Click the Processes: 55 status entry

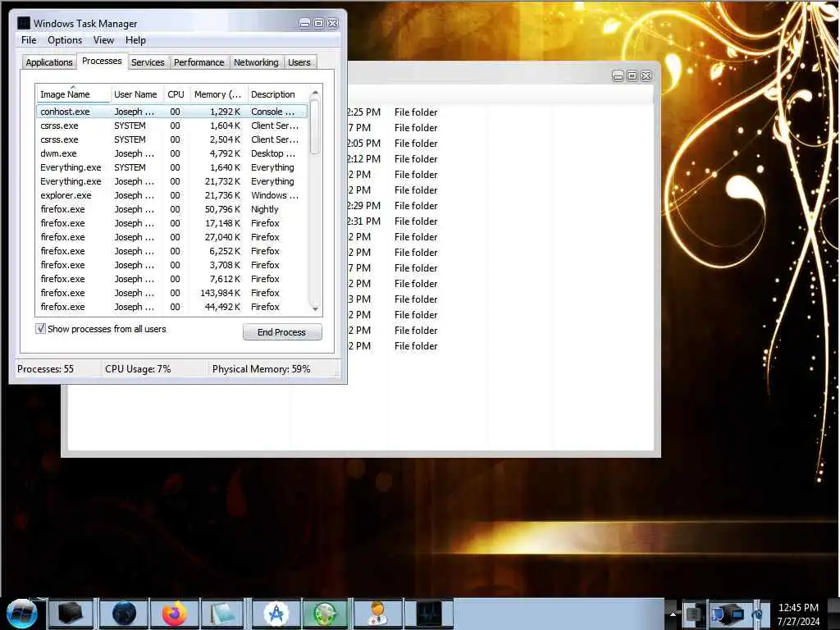46,369
